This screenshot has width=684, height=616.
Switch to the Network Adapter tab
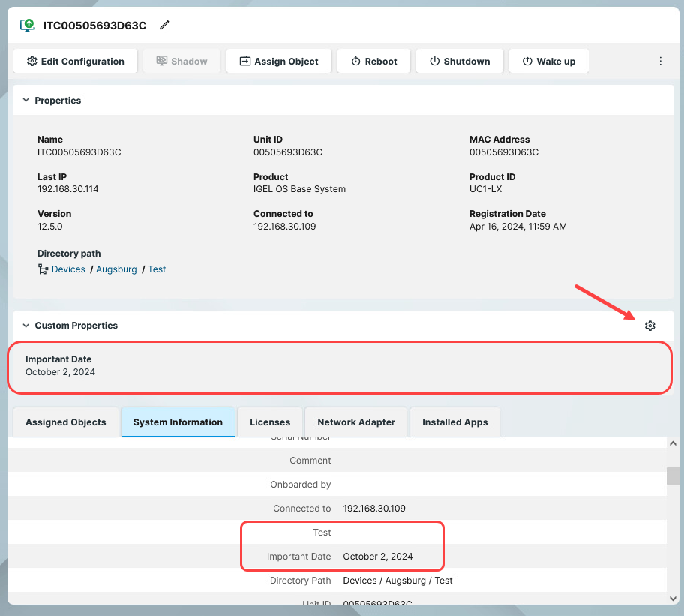pos(356,422)
